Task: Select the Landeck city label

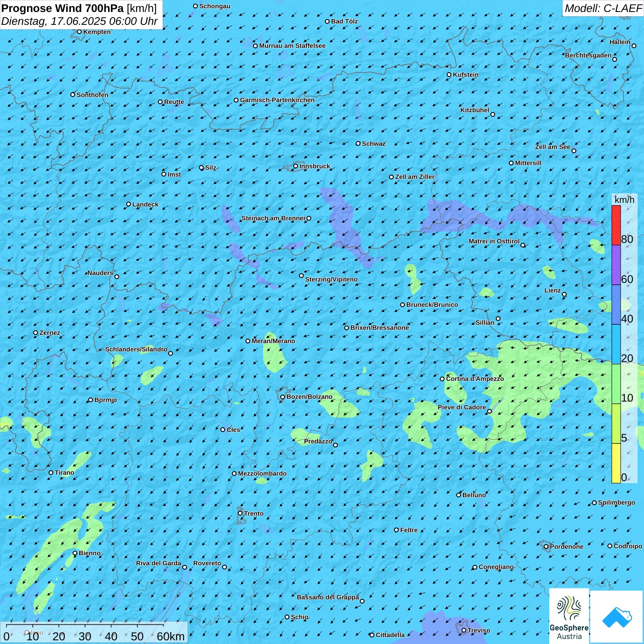Action: click(x=145, y=204)
